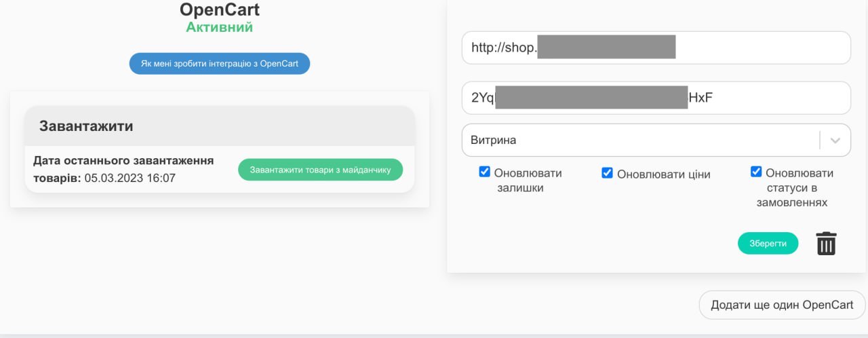Toggle the Оновлювати ціни checkbox

607,173
